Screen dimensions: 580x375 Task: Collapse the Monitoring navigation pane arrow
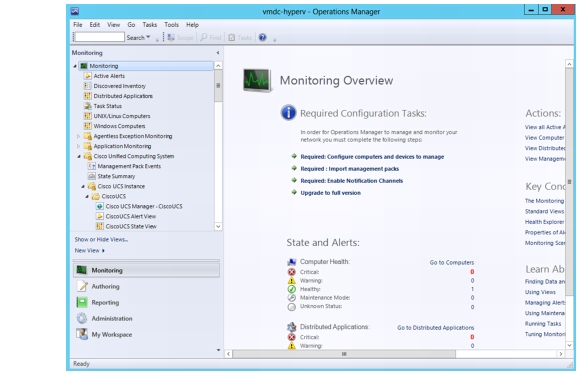click(x=218, y=53)
